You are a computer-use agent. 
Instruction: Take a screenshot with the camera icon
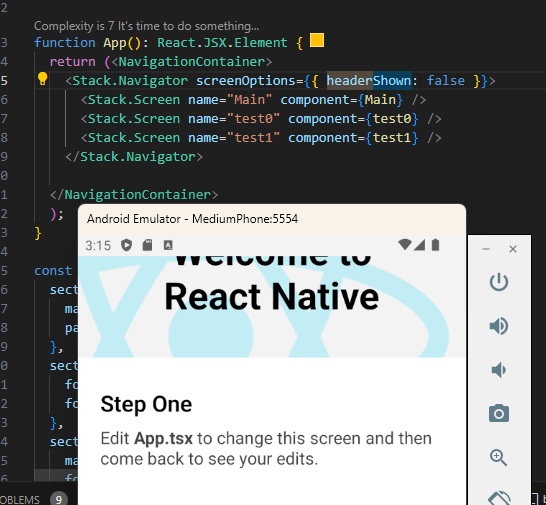point(499,413)
